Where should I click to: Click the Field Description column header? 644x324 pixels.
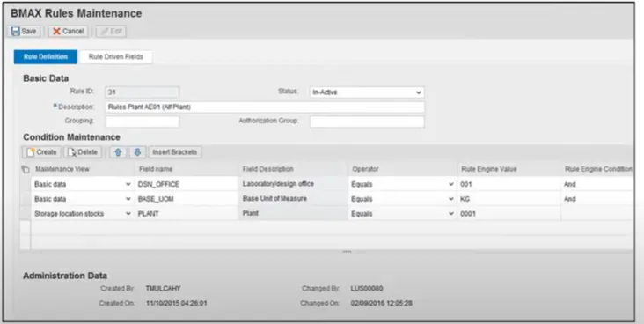[x=267, y=169]
